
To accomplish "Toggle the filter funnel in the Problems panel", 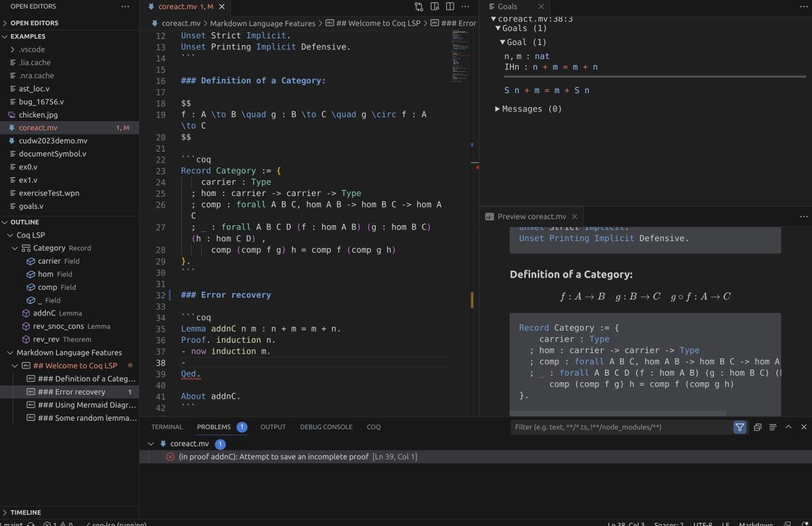I will (739, 427).
